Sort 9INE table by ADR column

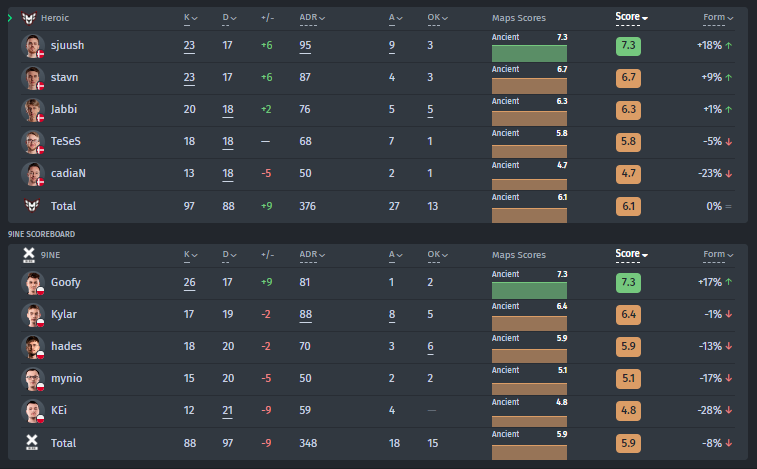tap(312, 255)
